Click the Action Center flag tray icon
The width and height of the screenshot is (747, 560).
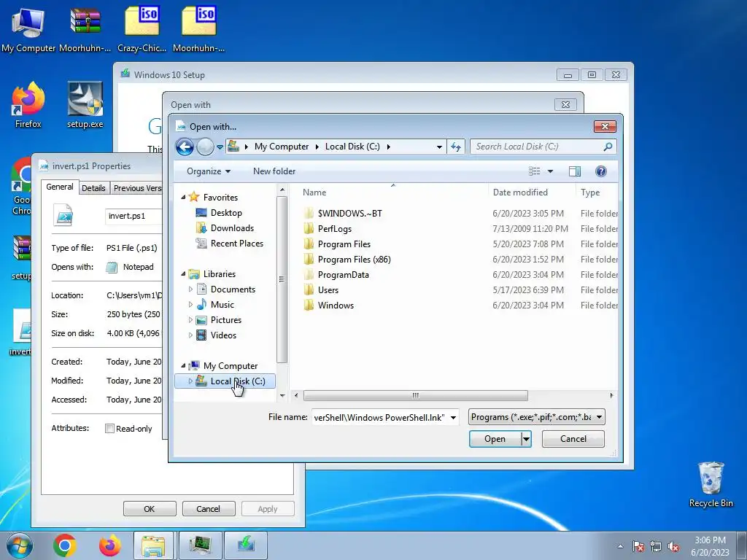point(638,546)
